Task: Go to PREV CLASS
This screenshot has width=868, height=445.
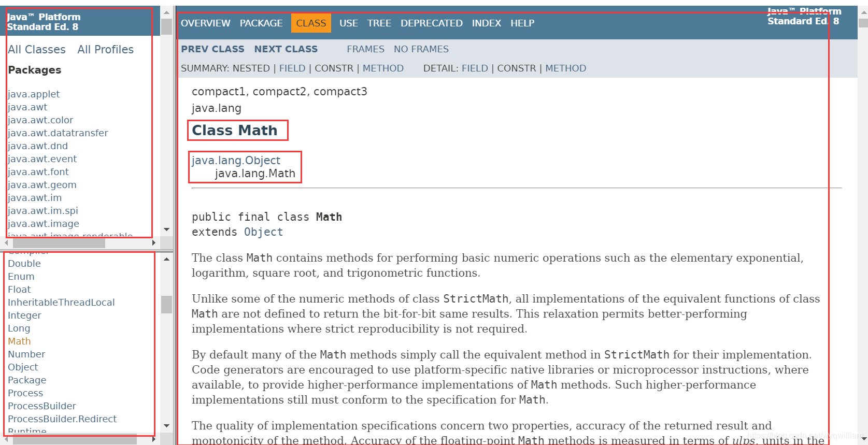Action: pos(212,49)
